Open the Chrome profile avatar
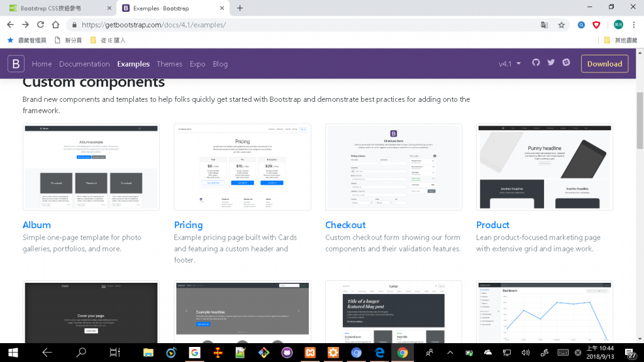 click(x=618, y=25)
